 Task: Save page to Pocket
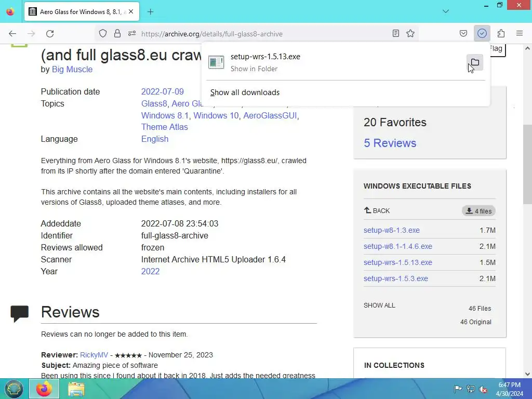[x=463, y=34]
